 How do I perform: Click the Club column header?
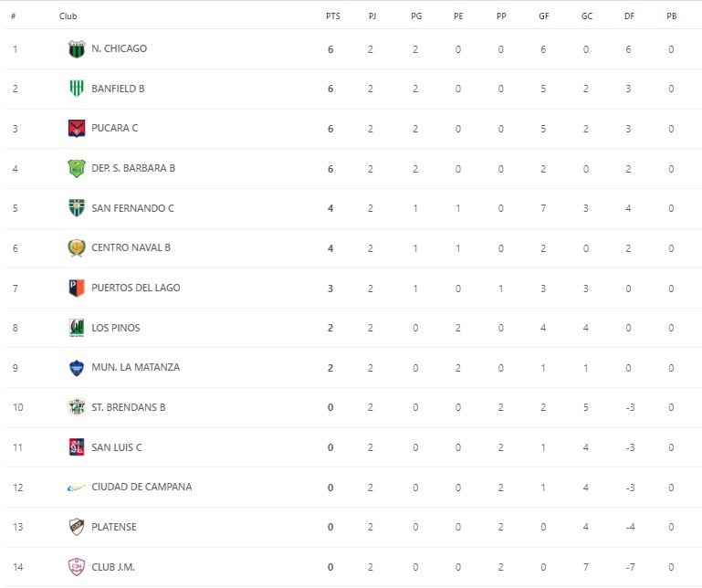coord(68,16)
